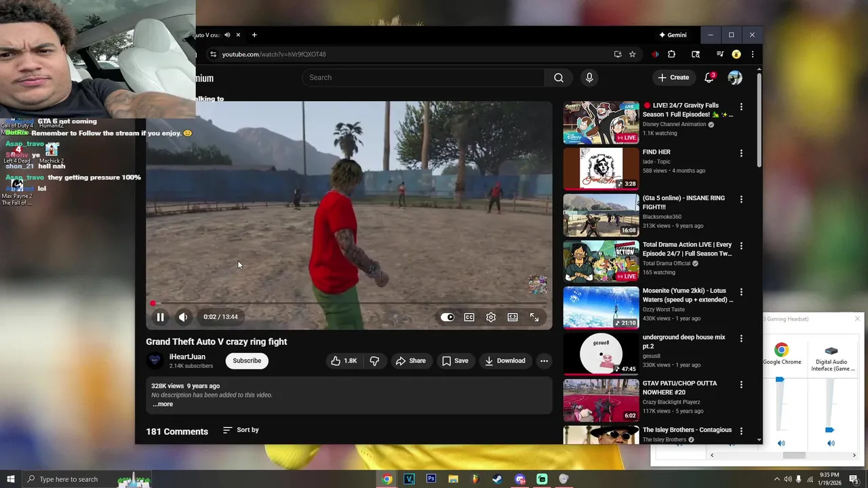
Task: Save the video to a playlist
Action: pyautogui.click(x=455, y=361)
